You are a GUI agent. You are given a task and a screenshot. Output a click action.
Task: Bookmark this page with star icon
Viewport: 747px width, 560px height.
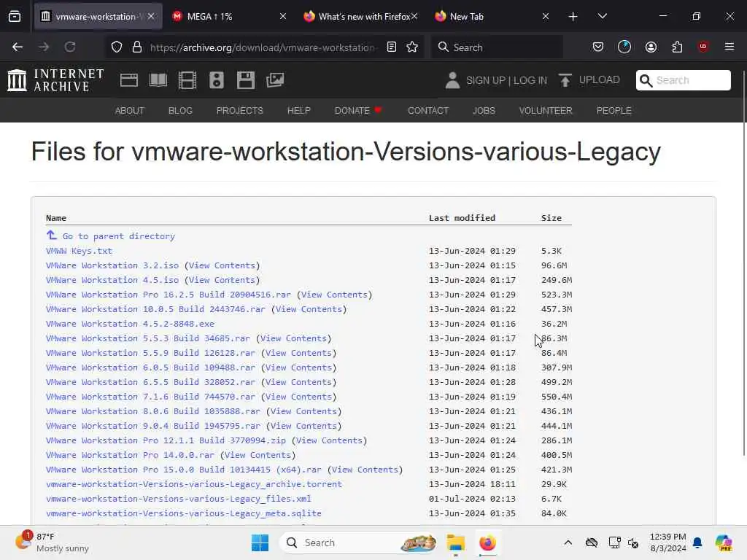click(x=412, y=47)
